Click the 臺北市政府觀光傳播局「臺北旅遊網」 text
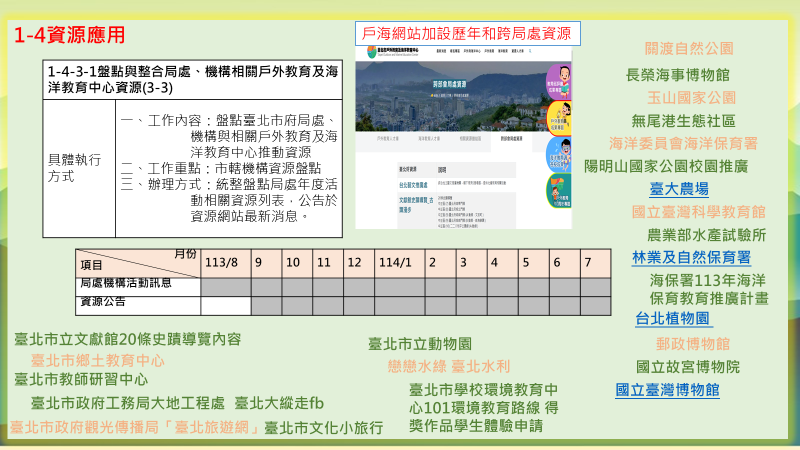 tap(135, 428)
